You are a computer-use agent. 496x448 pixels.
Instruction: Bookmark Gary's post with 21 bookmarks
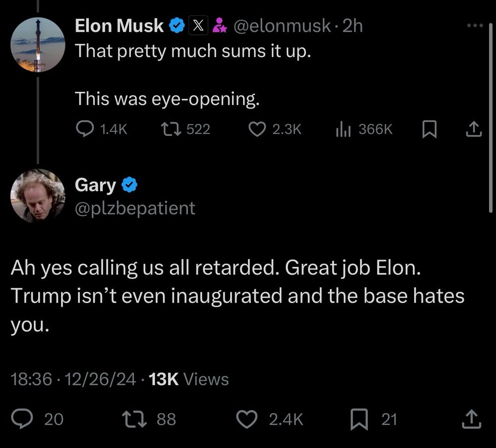click(358, 420)
